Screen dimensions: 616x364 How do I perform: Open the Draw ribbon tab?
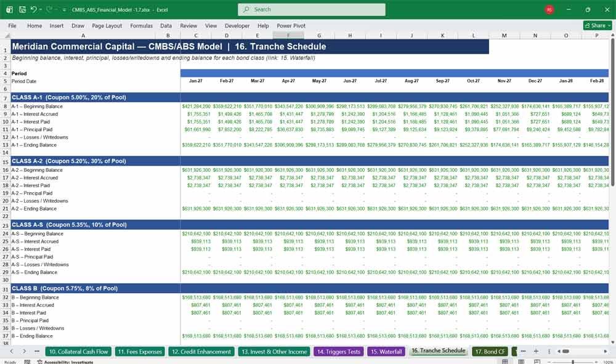[78, 25]
